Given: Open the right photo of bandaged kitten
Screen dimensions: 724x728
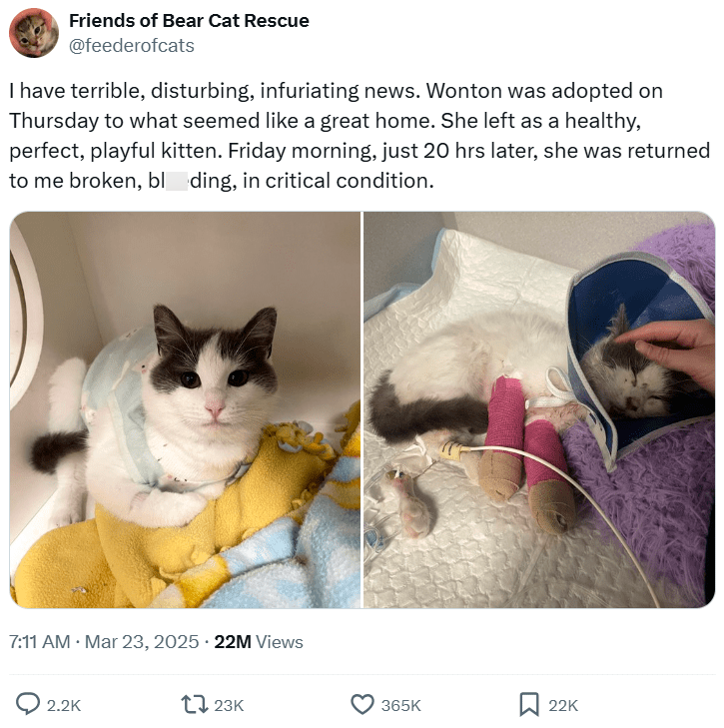Looking at the screenshot, I should pyautogui.click(x=539, y=409).
